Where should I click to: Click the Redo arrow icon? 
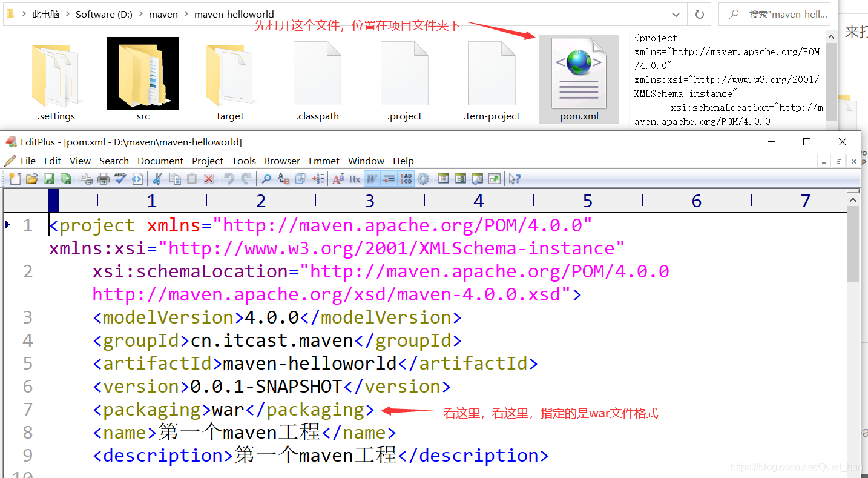(246, 179)
